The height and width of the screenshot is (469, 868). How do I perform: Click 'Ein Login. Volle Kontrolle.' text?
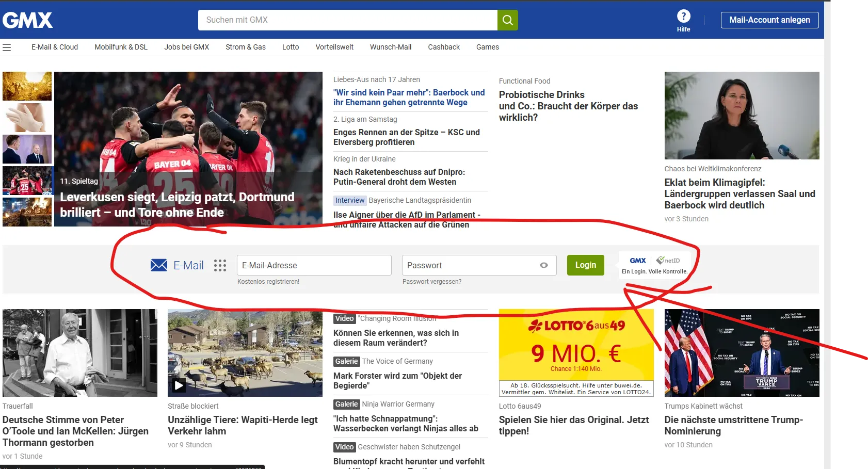[655, 271]
